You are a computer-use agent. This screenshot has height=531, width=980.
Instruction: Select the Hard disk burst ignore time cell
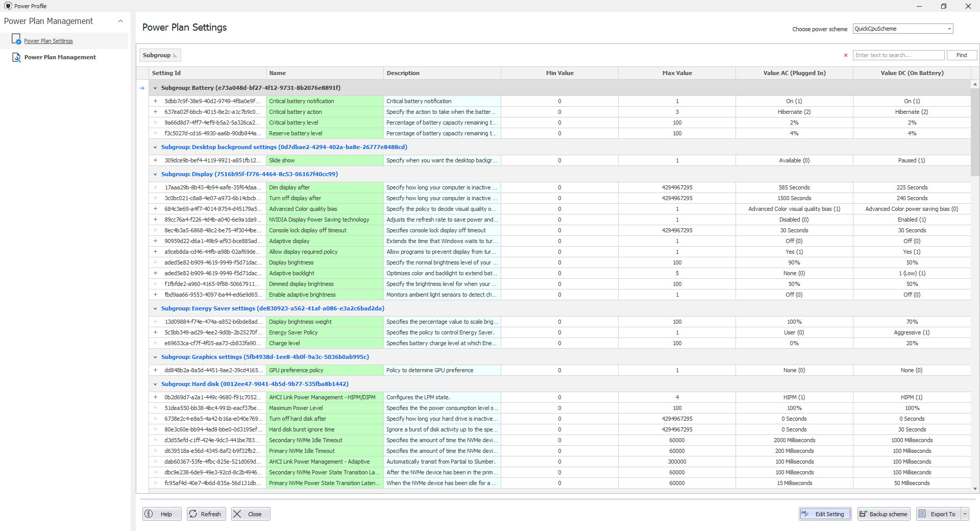click(x=325, y=429)
